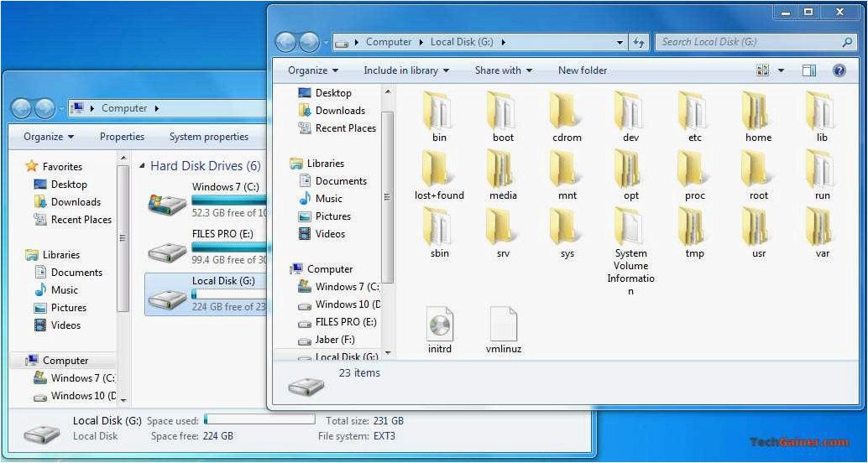The image size is (868, 463).
Task: Collapse the Hard Disk Drives group
Action: (143, 166)
